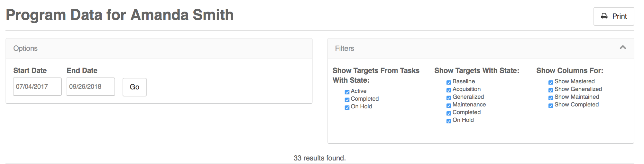Click the Go button
The image size is (644, 164).
pos(134,87)
